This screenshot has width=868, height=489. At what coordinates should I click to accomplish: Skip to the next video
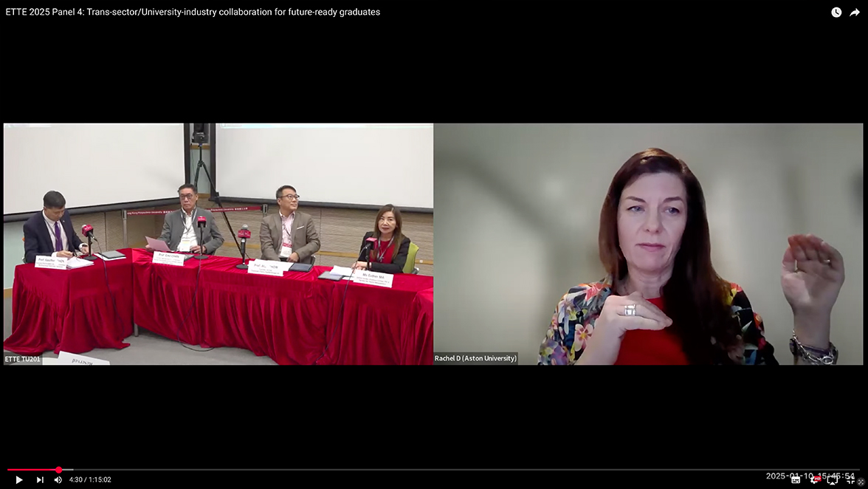[x=40, y=479]
